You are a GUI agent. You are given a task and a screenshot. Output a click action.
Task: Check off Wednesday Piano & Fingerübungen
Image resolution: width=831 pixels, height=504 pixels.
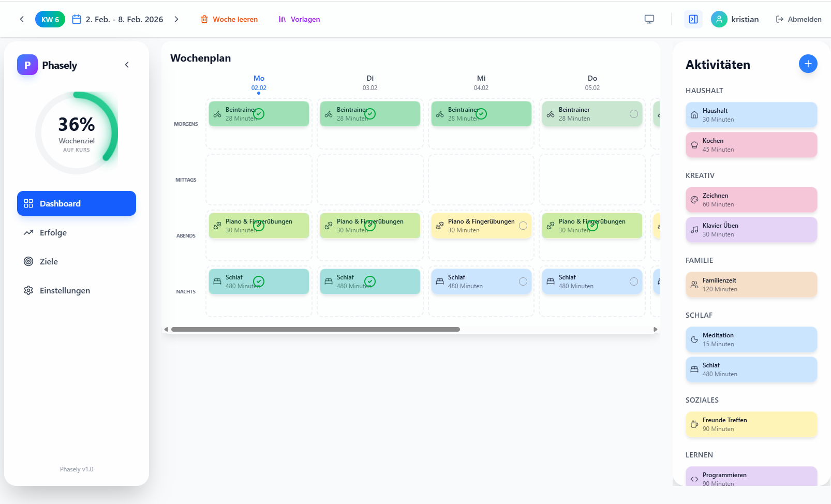pos(523,226)
